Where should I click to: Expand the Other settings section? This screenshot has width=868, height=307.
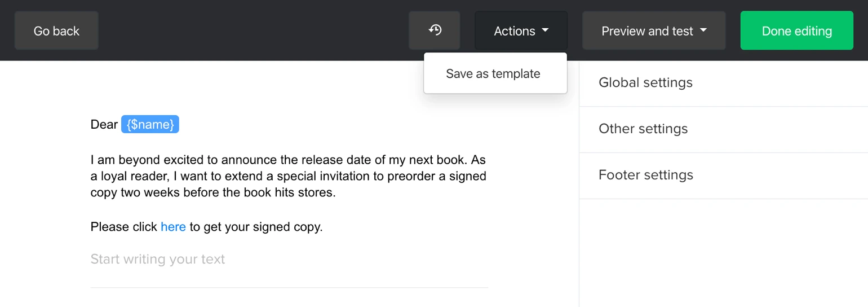[643, 129]
